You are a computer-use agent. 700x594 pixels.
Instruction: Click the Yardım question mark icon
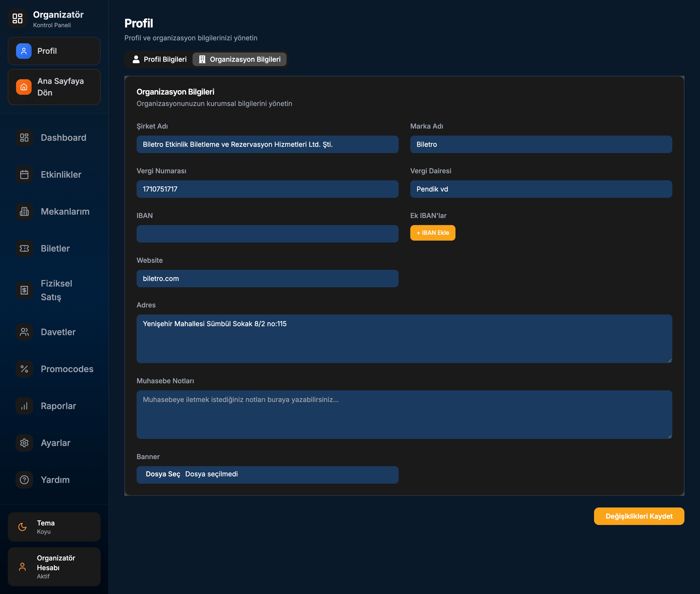tap(24, 480)
